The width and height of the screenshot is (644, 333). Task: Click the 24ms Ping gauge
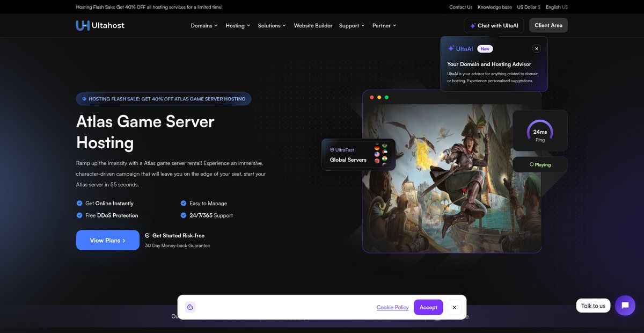coord(540,131)
